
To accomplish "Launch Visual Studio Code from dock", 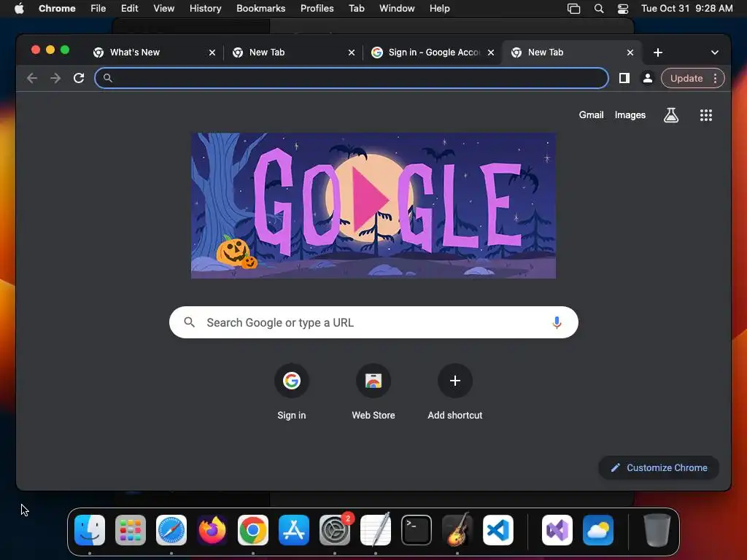I will [498, 530].
